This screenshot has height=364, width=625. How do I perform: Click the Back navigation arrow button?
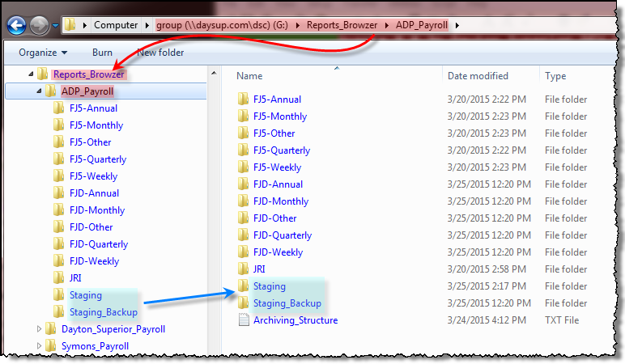click(x=16, y=25)
